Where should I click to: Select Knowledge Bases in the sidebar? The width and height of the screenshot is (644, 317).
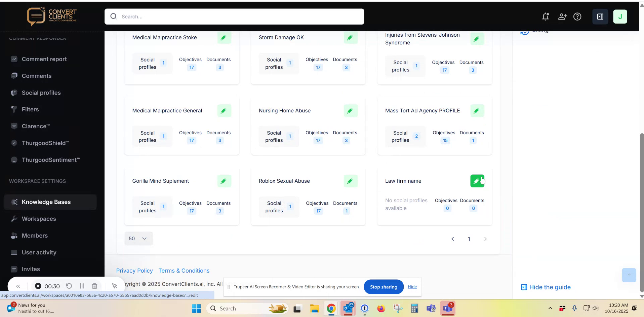[46, 202]
